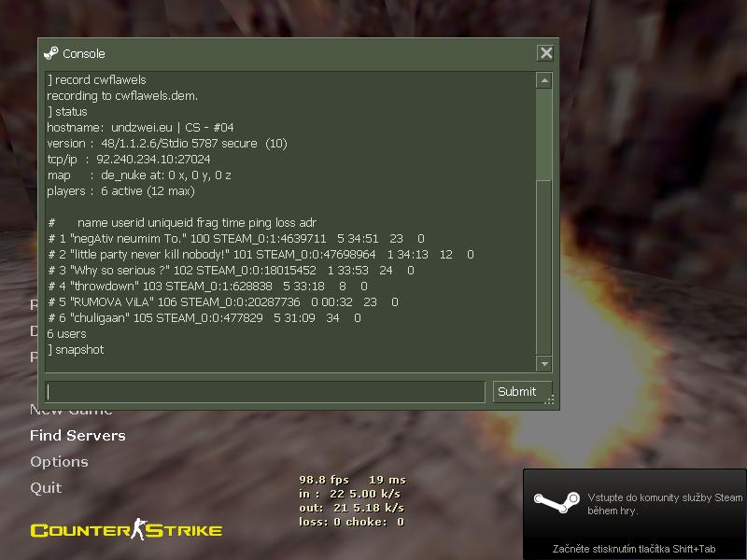The image size is (747, 560).
Task: Click player row 'throwdown'
Action: [x=207, y=287]
